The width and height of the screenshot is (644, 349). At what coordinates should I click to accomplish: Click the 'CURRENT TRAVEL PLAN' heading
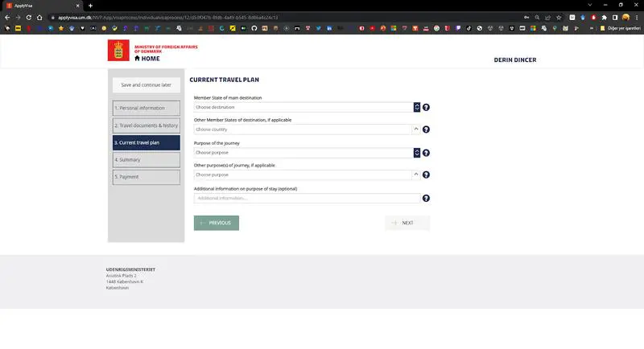225,80
